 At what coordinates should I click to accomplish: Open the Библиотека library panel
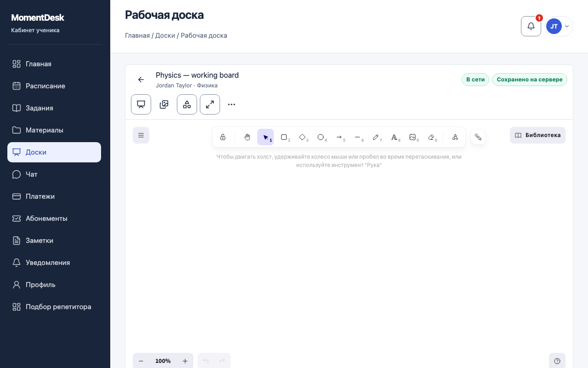coord(537,135)
